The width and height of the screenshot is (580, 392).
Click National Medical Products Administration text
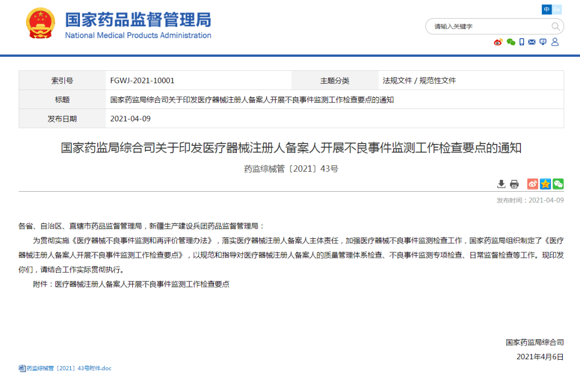138,35
